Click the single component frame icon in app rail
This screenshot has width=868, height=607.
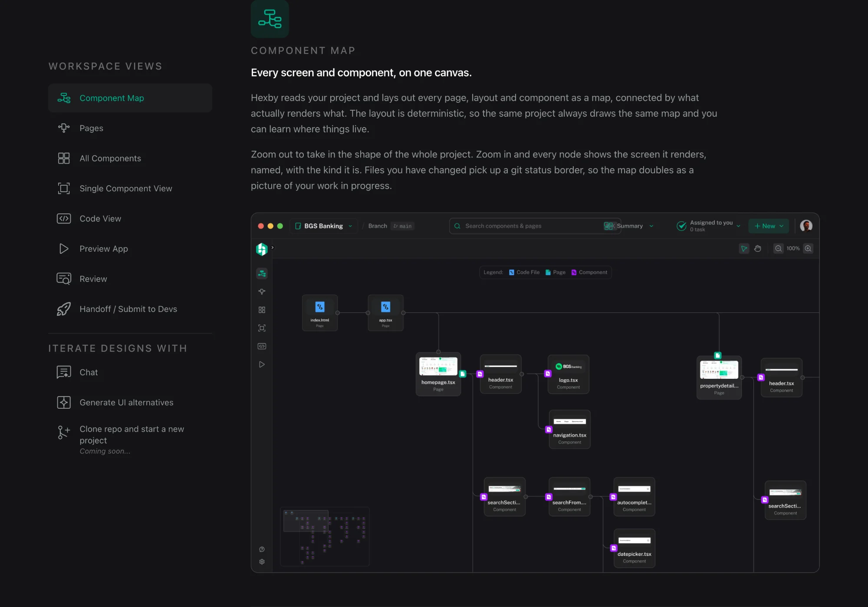pyautogui.click(x=262, y=328)
